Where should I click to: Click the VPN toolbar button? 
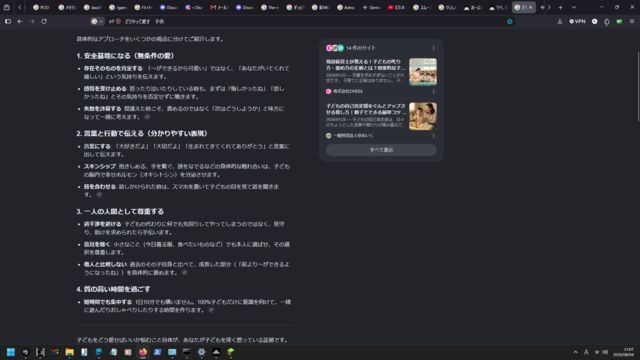577,21
